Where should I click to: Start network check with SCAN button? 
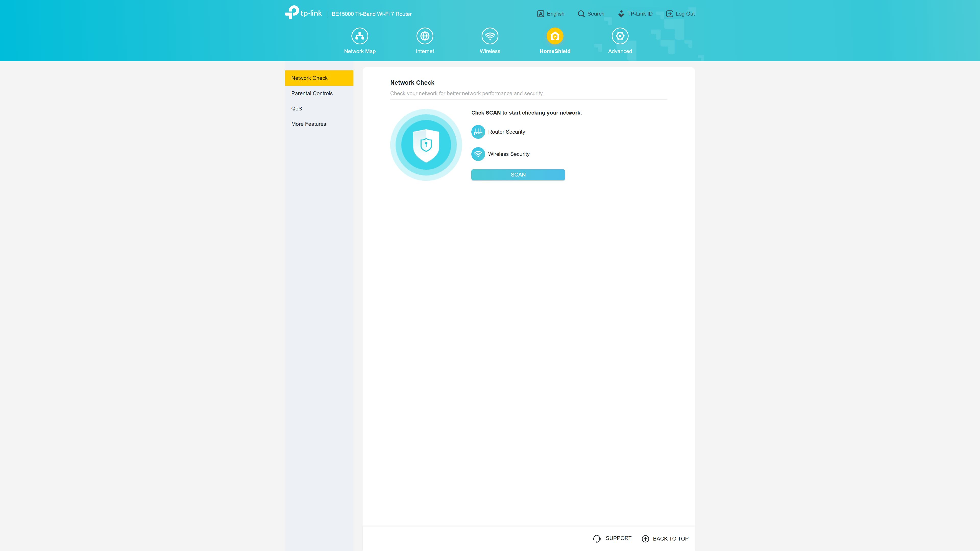click(518, 174)
